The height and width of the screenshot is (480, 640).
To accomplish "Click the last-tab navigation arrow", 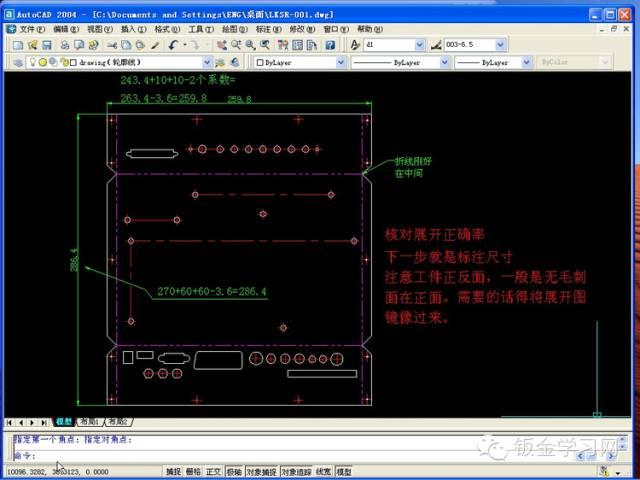I will 44,422.
